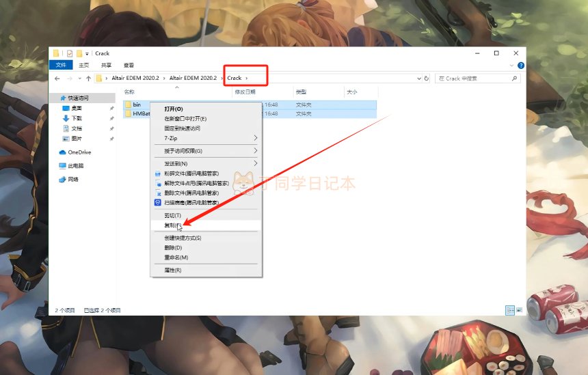Viewport: 588px width, 375px height.
Task: Open the 共享 ribbon tab
Action: click(106, 65)
